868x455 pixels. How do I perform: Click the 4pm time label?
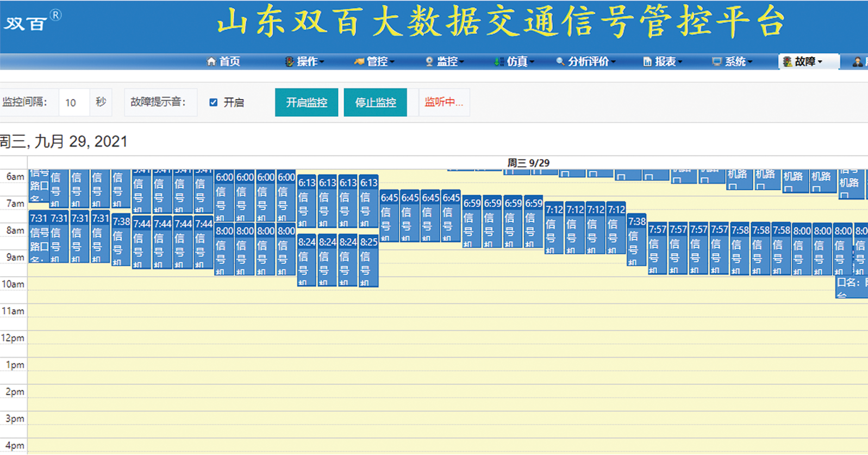15,446
